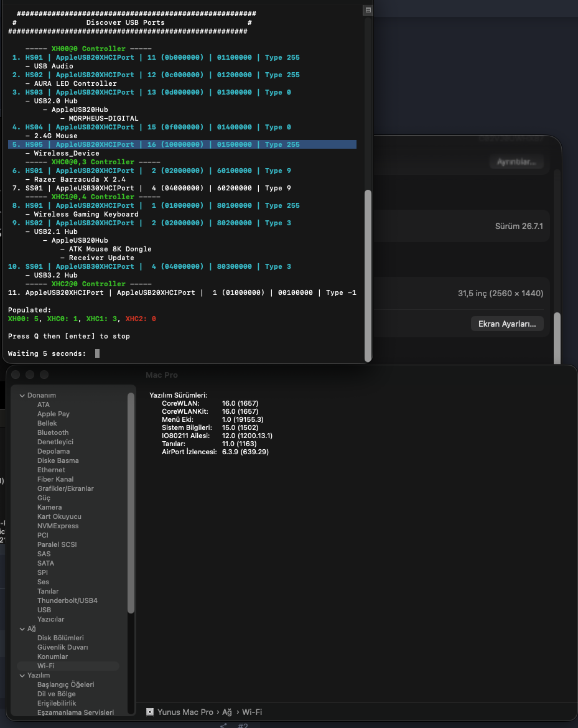578x728 pixels.
Task: Open Thunderbolt/USB4 in the sidebar
Action: pos(67,601)
